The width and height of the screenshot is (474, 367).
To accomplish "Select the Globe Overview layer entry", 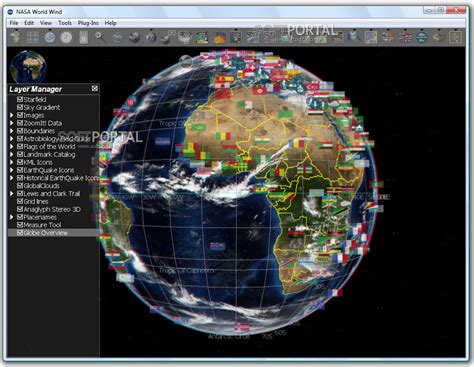I will pos(53,233).
